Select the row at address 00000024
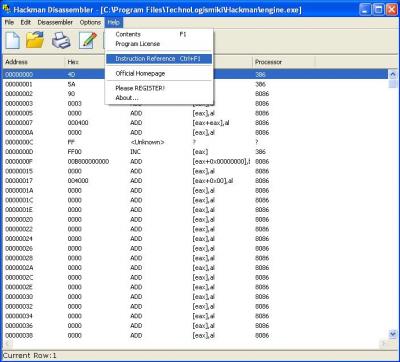Viewport: 400px width, 362px height. coord(196,239)
